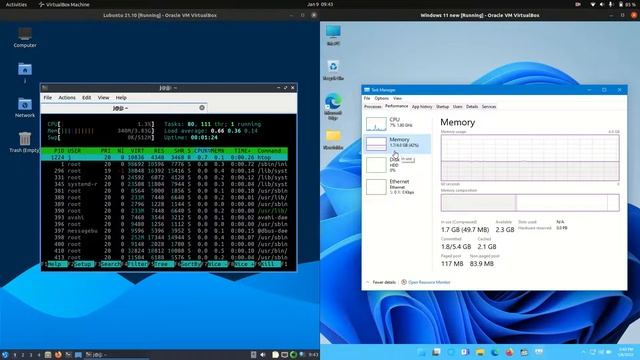
Task: Open file manager icon in Lubuntu panel
Action: pos(48,355)
